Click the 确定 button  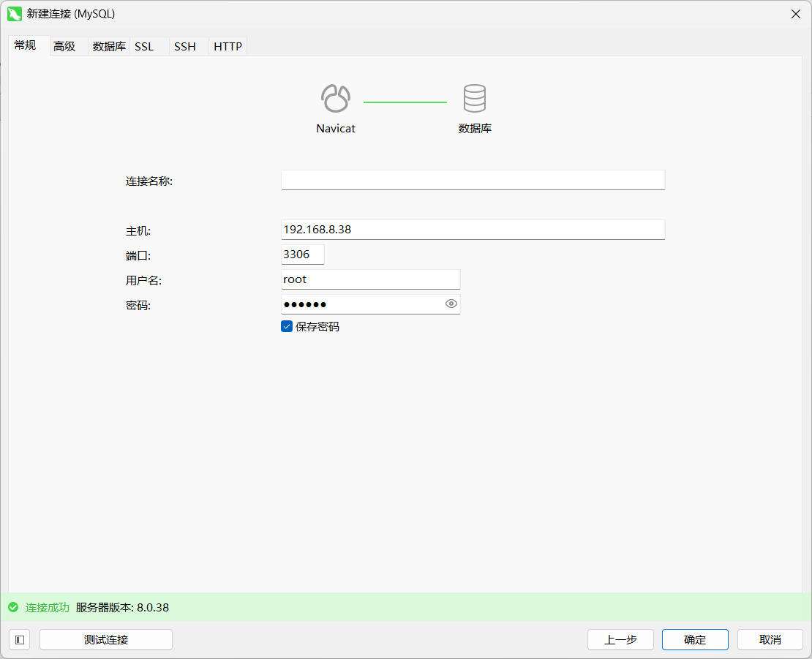695,640
